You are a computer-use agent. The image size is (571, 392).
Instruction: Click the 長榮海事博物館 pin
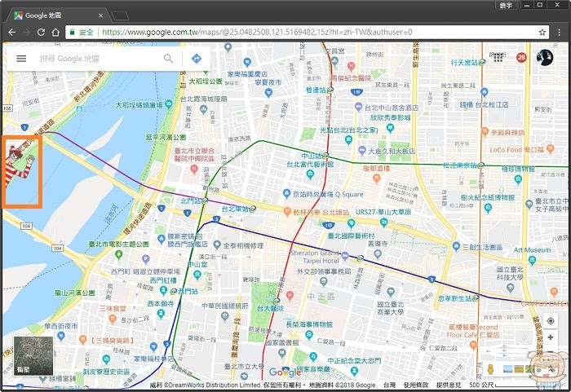(309, 335)
